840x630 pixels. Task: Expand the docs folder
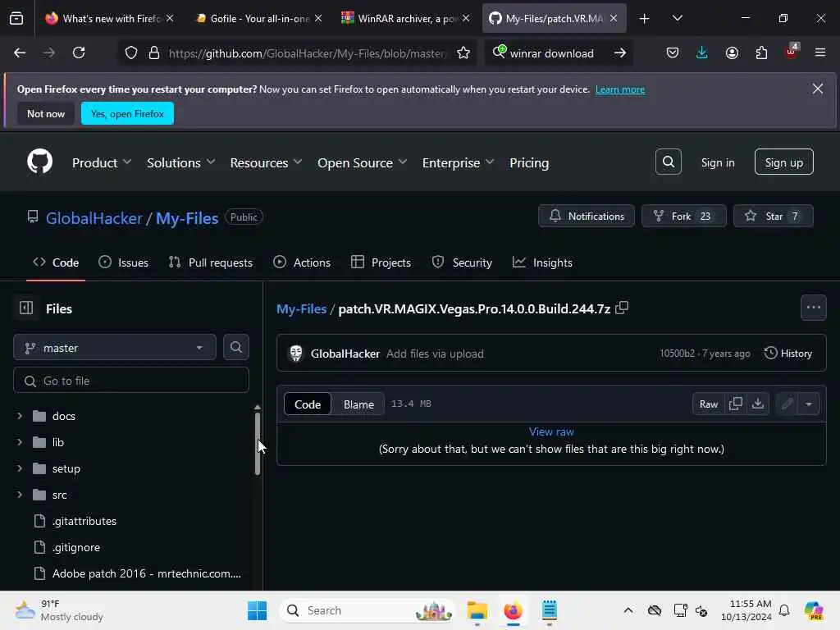coord(20,416)
